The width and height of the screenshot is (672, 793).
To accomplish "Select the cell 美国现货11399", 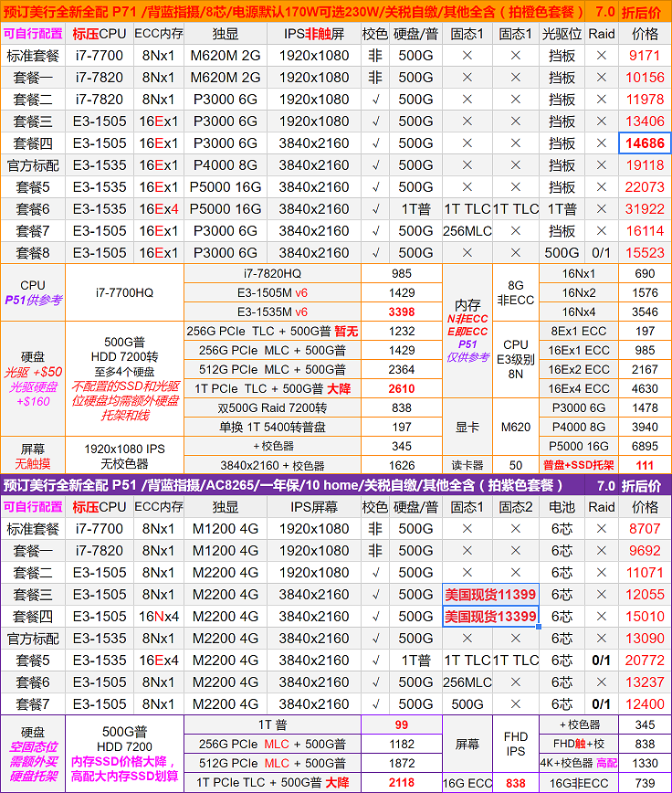I will tap(490, 595).
